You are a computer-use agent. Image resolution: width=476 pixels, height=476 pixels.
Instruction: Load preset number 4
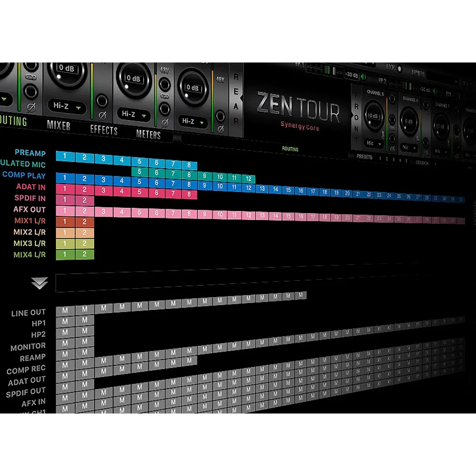[x=400, y=160]
